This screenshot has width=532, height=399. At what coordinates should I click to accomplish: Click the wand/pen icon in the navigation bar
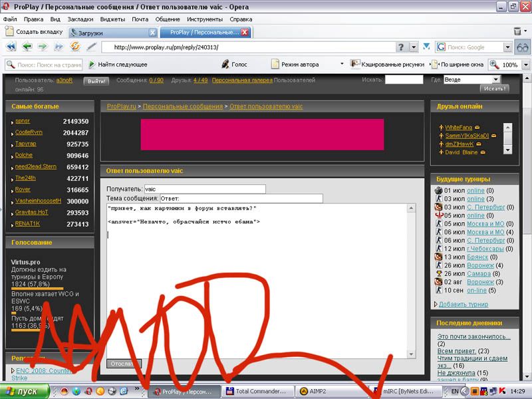[x=91, y=47]
